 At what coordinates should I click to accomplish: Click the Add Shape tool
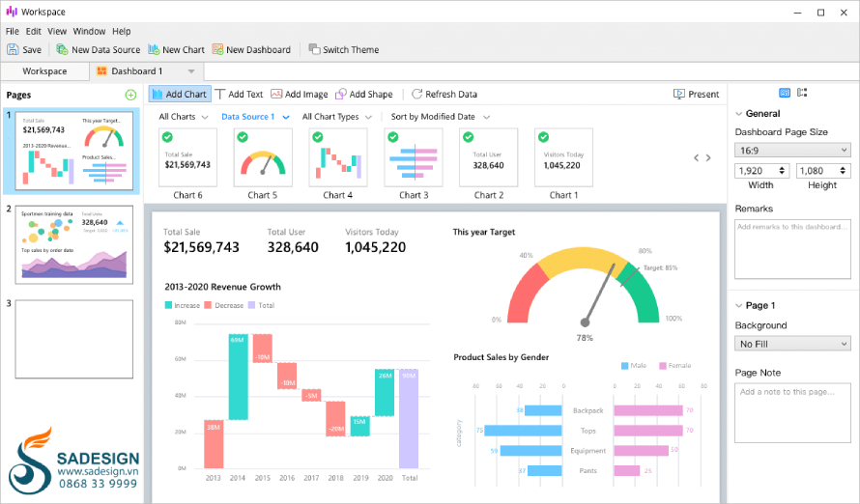pos(364,95)
